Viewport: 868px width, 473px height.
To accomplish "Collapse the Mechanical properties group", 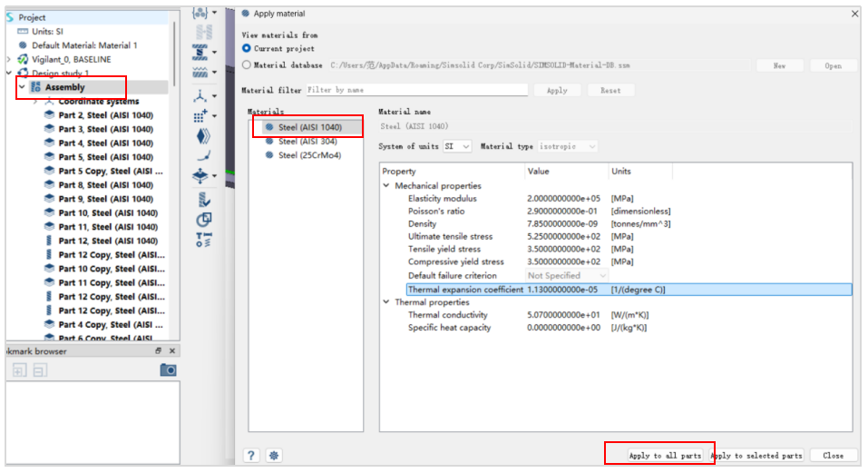I will 386,185.
